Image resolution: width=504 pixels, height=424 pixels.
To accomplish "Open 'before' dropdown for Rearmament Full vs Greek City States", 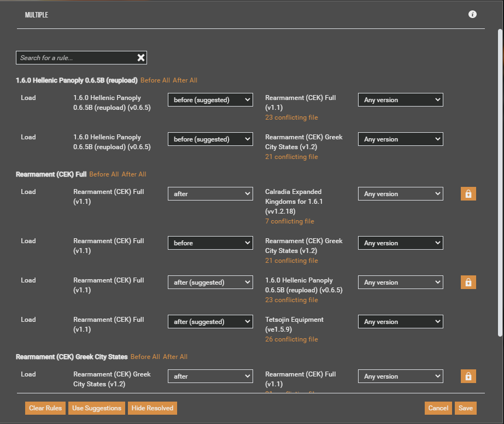I will coord(210,243).
